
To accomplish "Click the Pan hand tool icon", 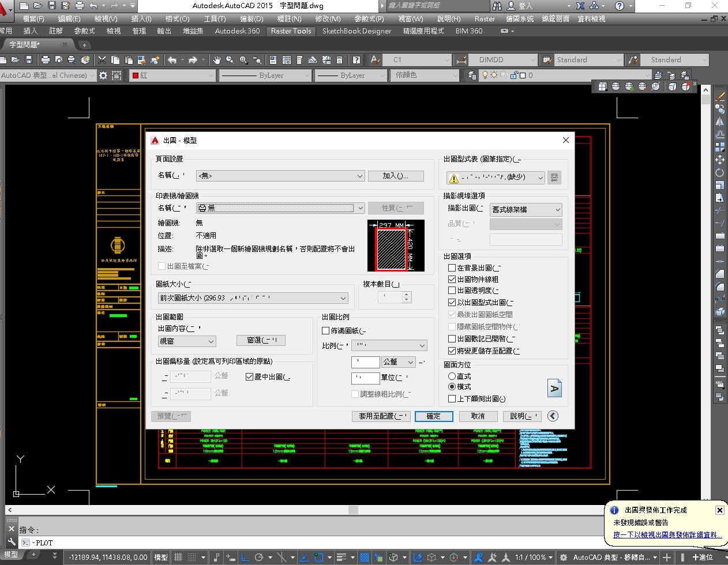I will pyautogui.click(x=217, y=59).
